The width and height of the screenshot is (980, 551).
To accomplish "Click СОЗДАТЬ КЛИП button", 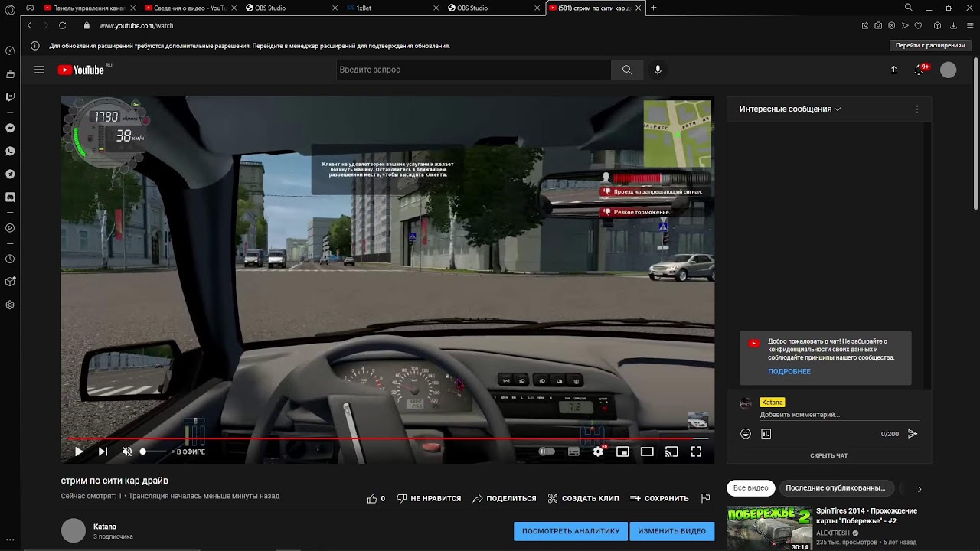I will point(583,498).
